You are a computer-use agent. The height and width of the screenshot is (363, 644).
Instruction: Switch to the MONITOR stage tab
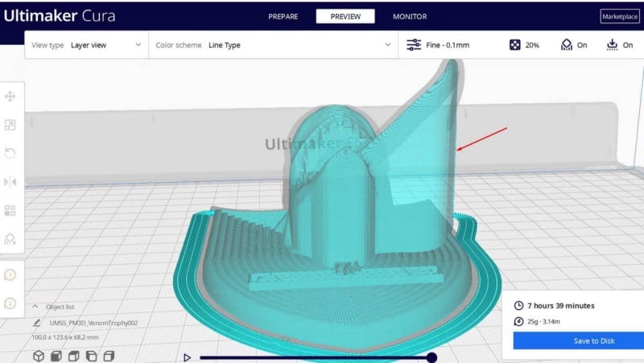410,16
